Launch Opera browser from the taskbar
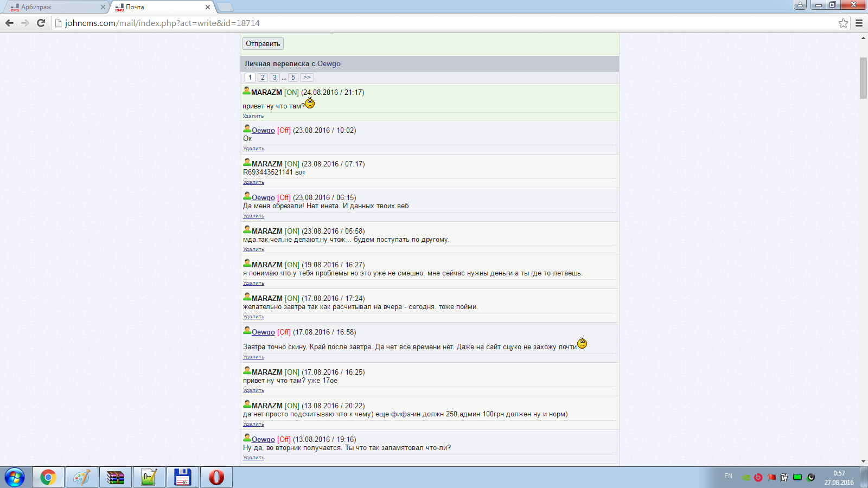The height and width of the screenshot is (488, 868). [216, 478]
